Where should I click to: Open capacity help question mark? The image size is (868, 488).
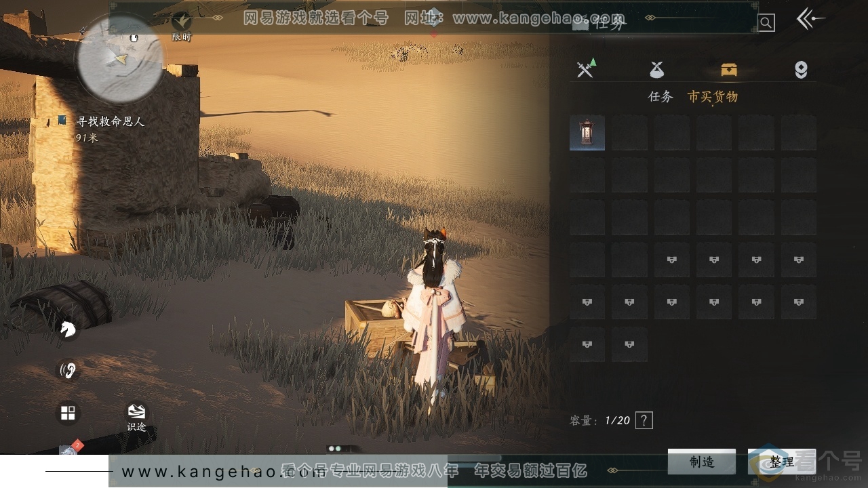click(644, 420)
